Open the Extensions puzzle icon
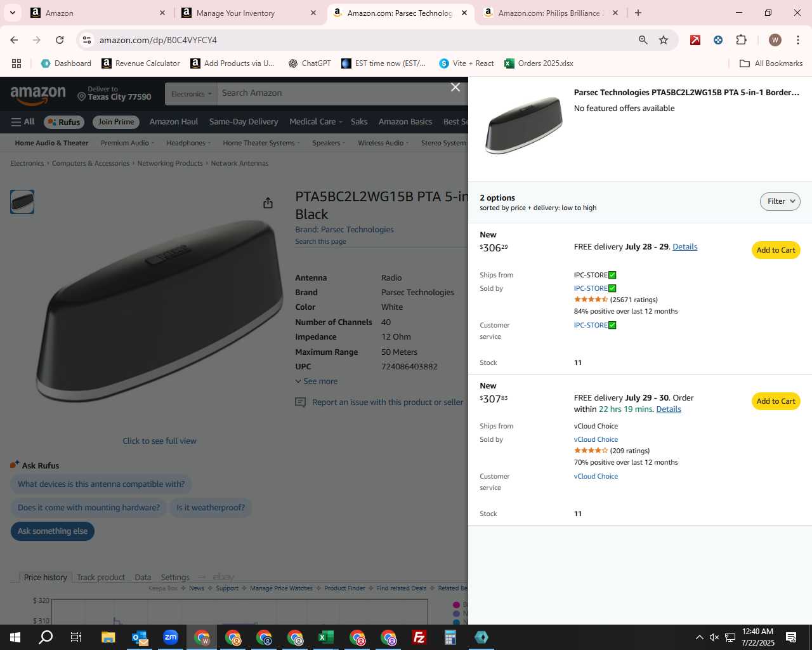 coord(741,40)
